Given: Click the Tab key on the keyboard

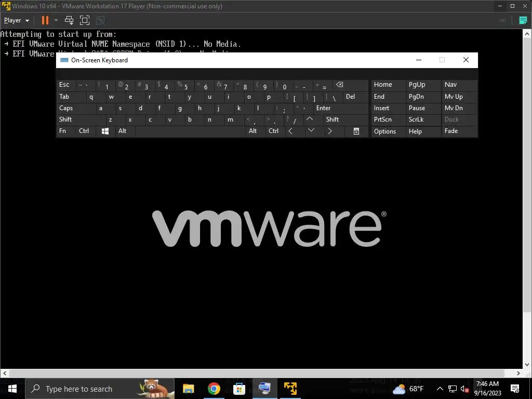Looking at the screenshot, I should 71,97.
